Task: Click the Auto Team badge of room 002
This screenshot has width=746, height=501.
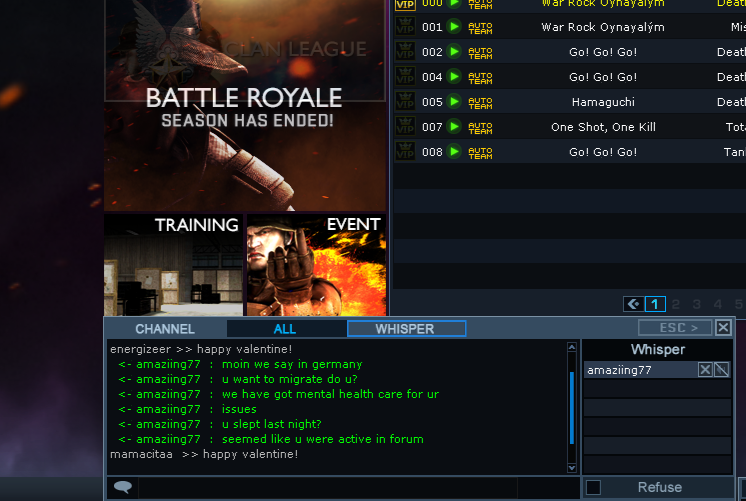Action: click(x=480, y=53)
